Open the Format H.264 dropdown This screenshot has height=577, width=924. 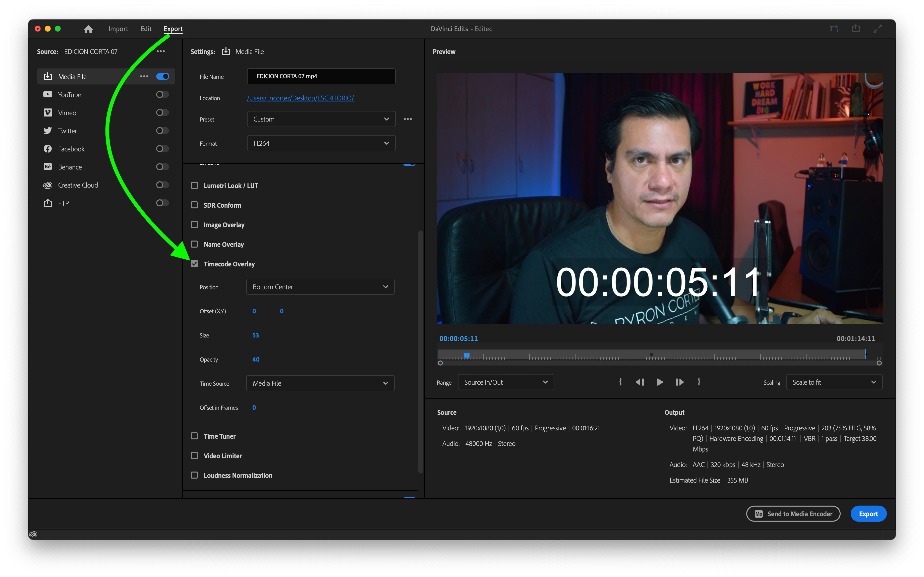321,143
